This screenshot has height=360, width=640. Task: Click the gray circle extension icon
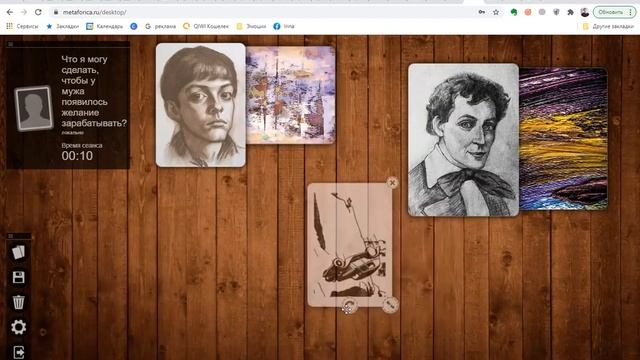click(542, 12)
